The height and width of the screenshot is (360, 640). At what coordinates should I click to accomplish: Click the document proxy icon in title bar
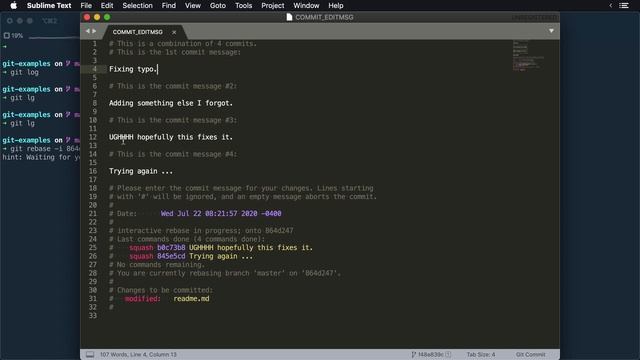(289, 17)
